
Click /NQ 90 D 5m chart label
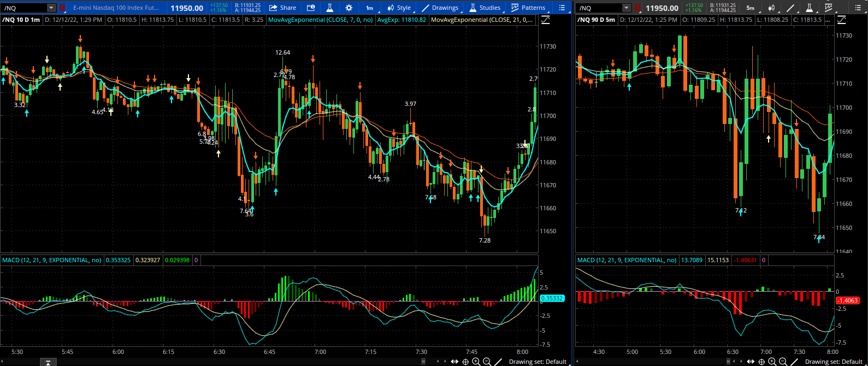tap(597, 20)
